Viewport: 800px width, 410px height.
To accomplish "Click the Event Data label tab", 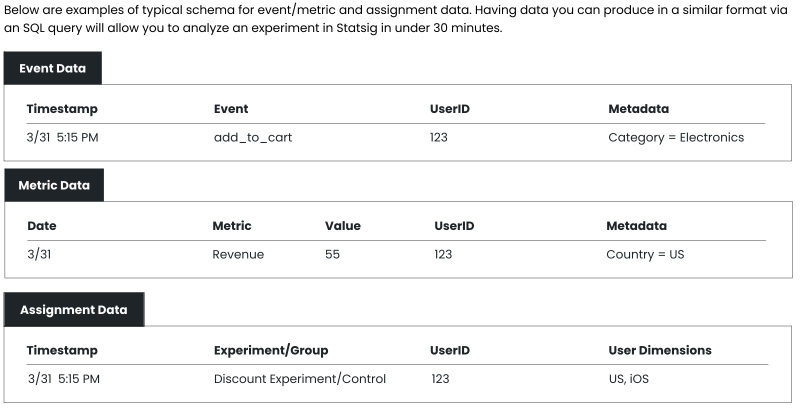I will pos(52,68).
